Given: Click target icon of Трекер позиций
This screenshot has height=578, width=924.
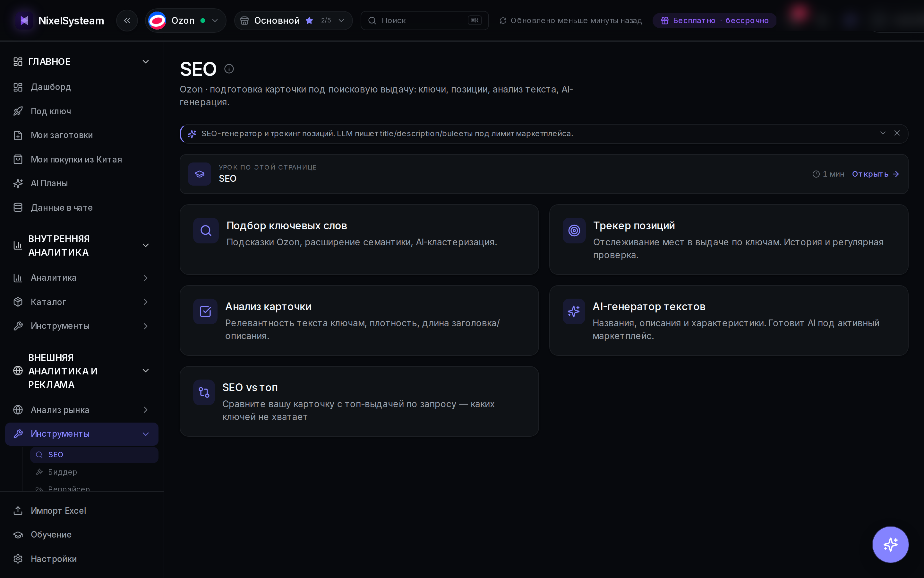Looking at the screenshot, I should (574, 231).
